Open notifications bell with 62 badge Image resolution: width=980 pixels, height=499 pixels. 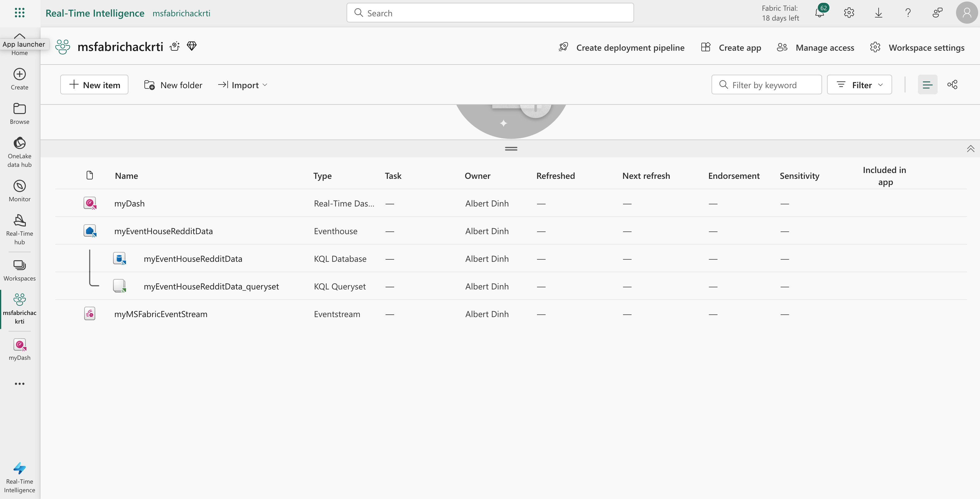tap(819, 13)
